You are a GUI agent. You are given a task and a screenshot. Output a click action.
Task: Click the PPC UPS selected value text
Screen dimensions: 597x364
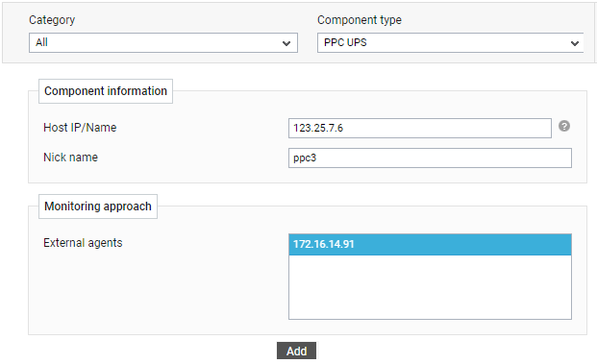click(345, 42)
